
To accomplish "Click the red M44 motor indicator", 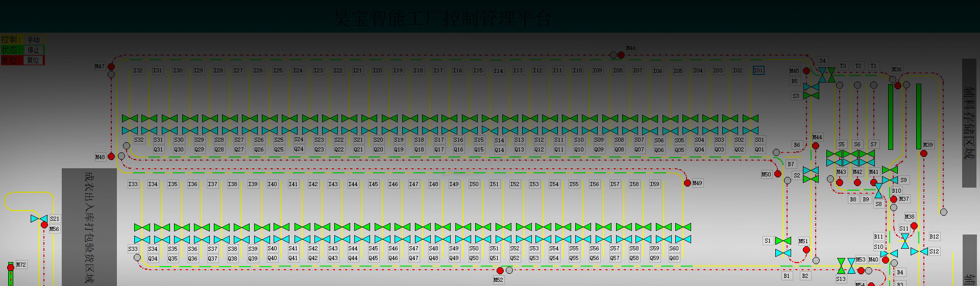I will click(x=816, y=146).
